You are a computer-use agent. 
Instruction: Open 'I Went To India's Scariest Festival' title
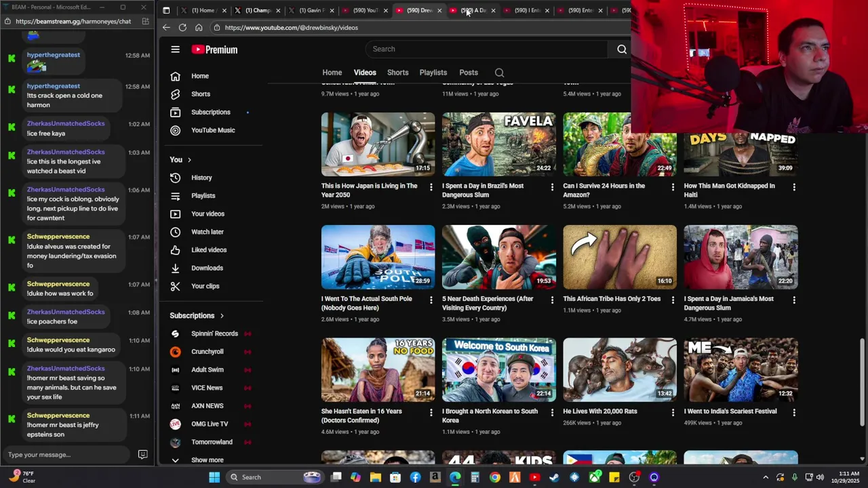(x=732, y=411)
